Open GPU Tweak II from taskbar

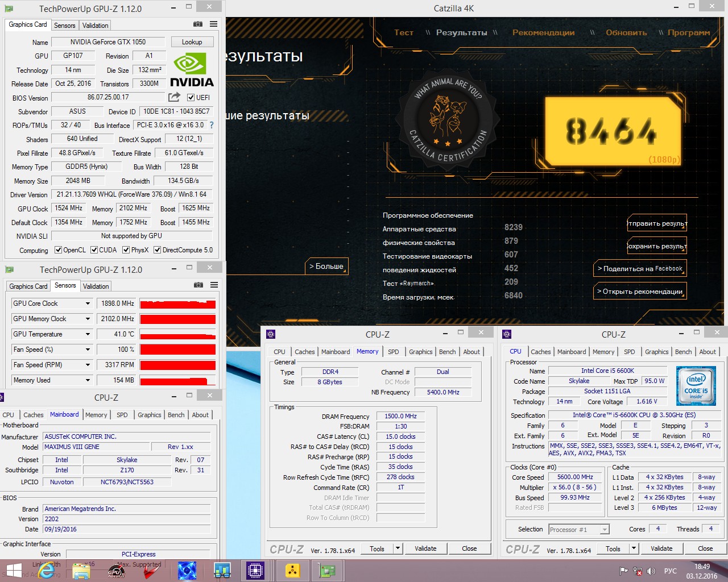click(117, 571)
